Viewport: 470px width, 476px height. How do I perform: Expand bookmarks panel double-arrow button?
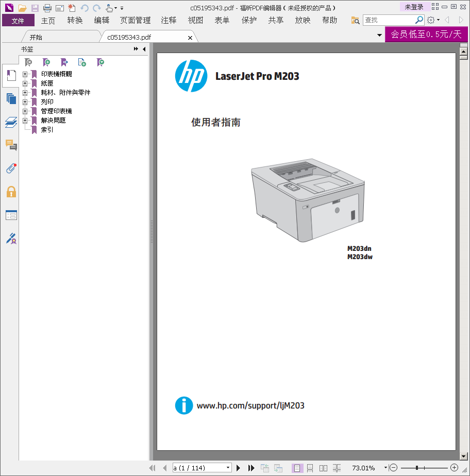click(136, 49)
